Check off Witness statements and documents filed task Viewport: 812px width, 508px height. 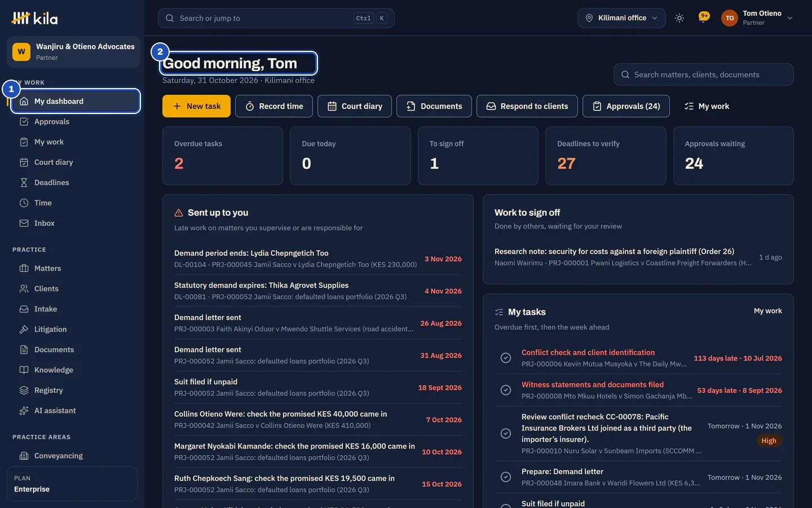(506, 390)
